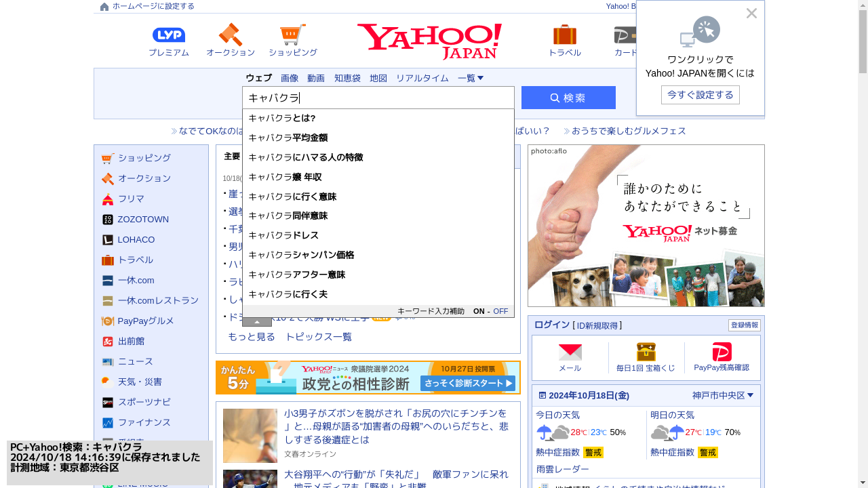Select suggestion キャバクラドレス
This screenshot has width=868, height=488.
[378, 235]
